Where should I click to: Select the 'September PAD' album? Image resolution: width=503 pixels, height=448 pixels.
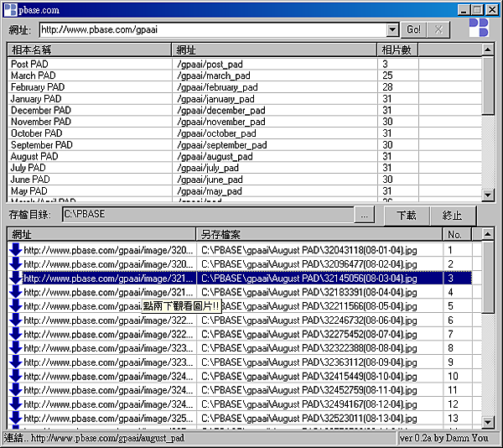pos(245,145)
